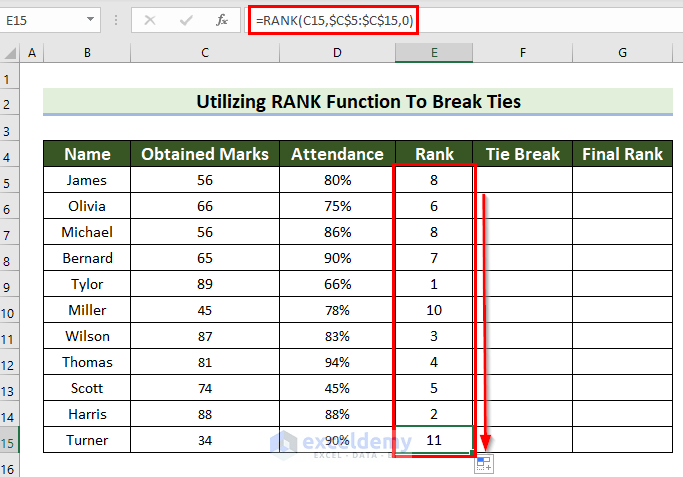This screenshot has height=477, width=683.
Task: Select Turner's rank cell '11'
Action: click(x=434, y=440)
